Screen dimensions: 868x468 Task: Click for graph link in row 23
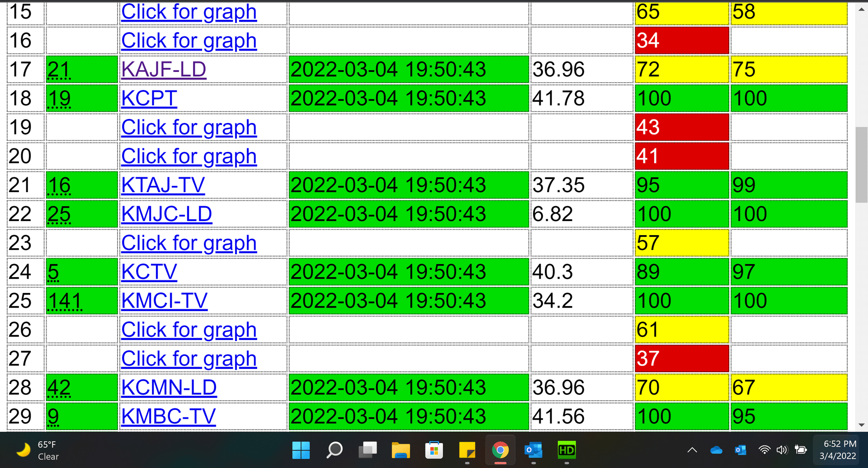pyautogui.click(x=189, y=244)
